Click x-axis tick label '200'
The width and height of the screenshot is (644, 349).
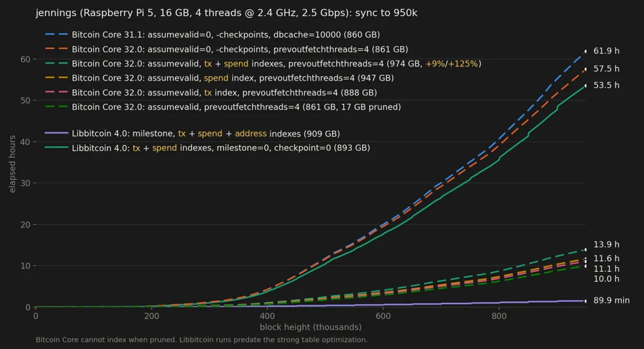[152, 316]
